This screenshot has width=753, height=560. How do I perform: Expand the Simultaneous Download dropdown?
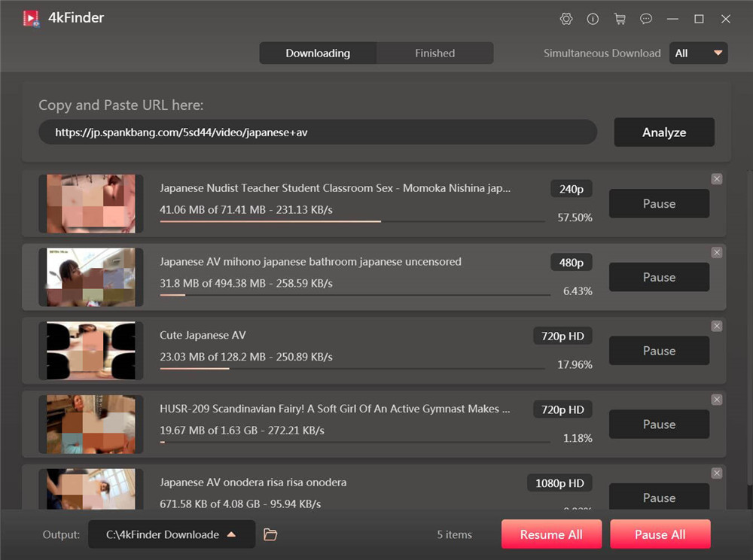click(698, 53)
